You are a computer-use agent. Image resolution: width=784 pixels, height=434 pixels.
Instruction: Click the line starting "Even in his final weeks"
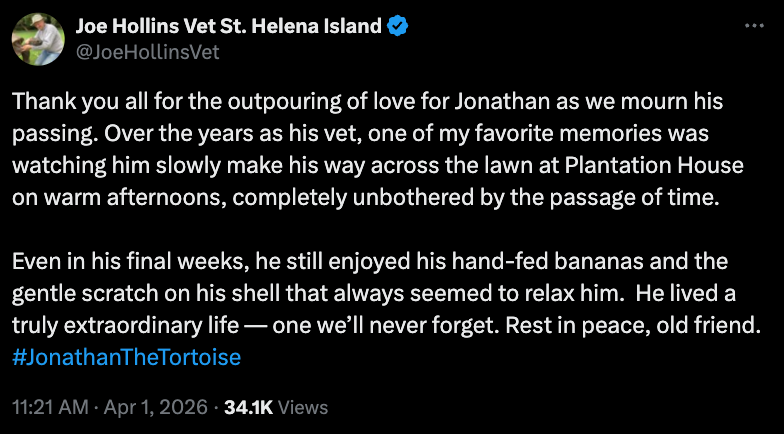pos(118,263)
